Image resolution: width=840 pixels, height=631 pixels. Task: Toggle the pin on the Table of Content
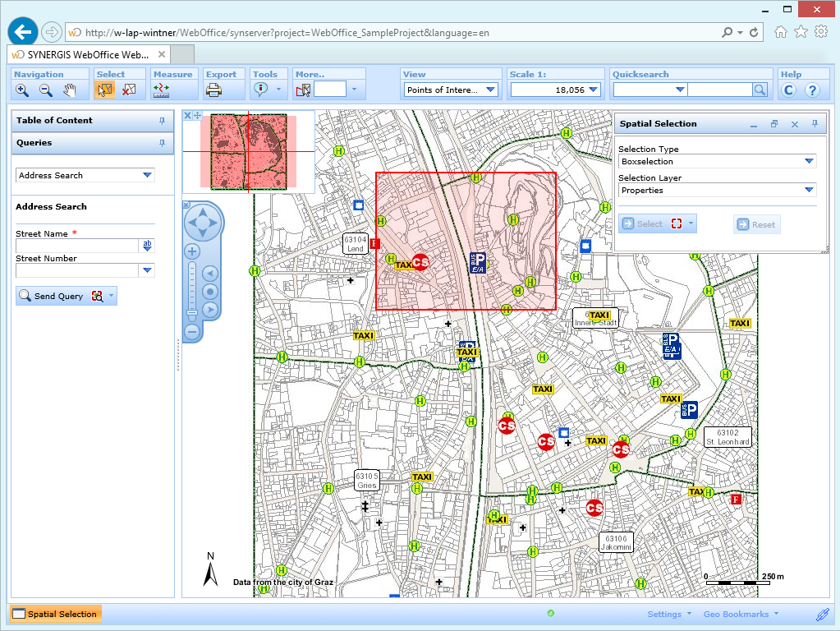pyautogui.click(x=163, y=121)
